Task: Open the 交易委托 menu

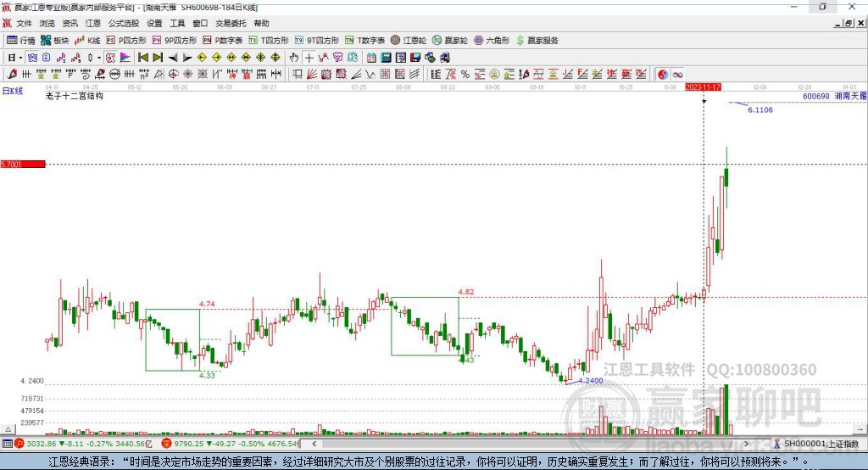Action: click(x=231, y=23)
